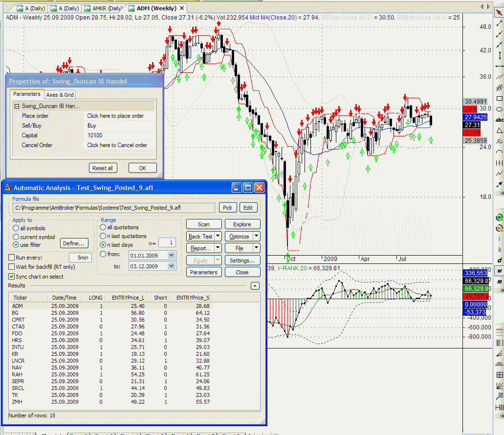Open the AMKR (Daily) chart tab
Screen dimensions: 504x435
tap(103, 8)
